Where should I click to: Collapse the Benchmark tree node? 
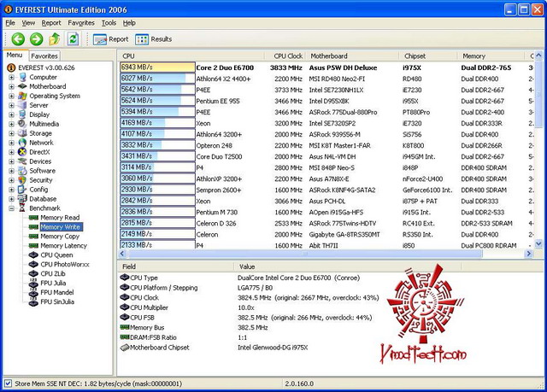tap(11, 208)
